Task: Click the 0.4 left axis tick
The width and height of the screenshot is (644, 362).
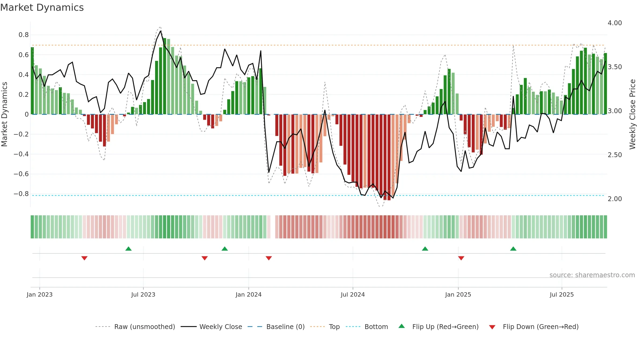Action: click(24, 75)
